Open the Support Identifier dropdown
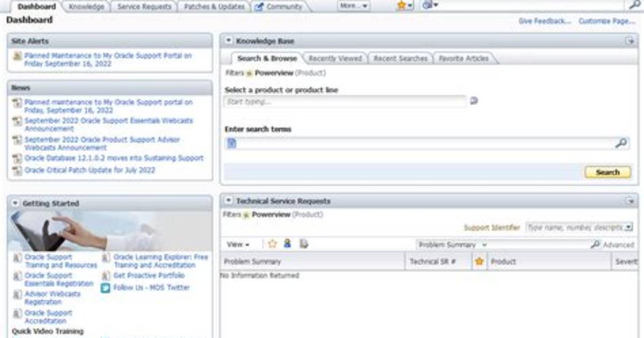Image resolution: width=644 pixels, height=338 pixels. [628, 227]
